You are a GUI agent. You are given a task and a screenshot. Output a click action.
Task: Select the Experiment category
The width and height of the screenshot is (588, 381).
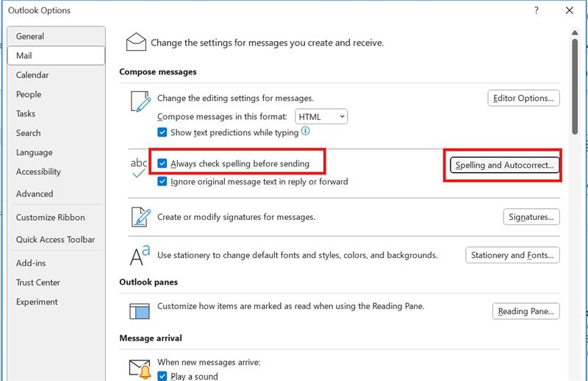(57, 302)
